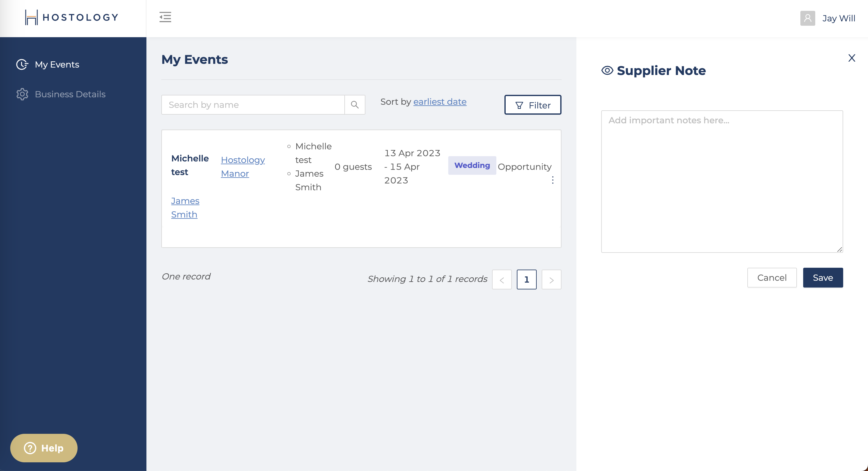Screen dimensions: 868x471
Task: Click the eye icon beside Supplier Note
Action: (607, 71)
